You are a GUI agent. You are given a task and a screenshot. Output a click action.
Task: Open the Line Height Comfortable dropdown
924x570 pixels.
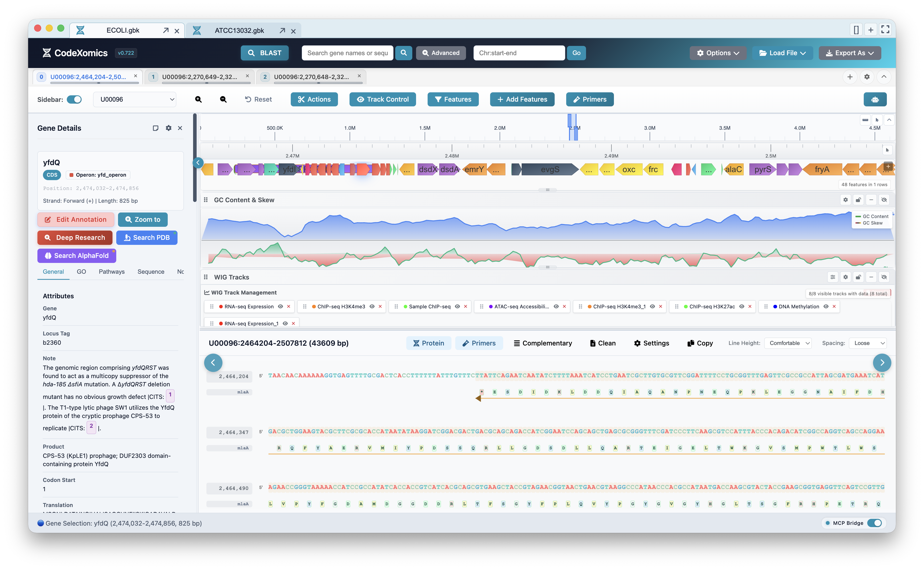coord(788,343)
